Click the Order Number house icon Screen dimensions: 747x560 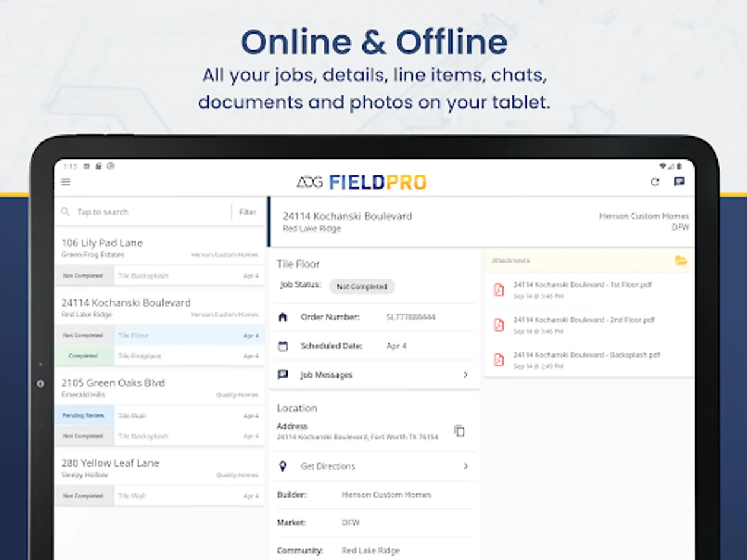click(x=283, y=317)
